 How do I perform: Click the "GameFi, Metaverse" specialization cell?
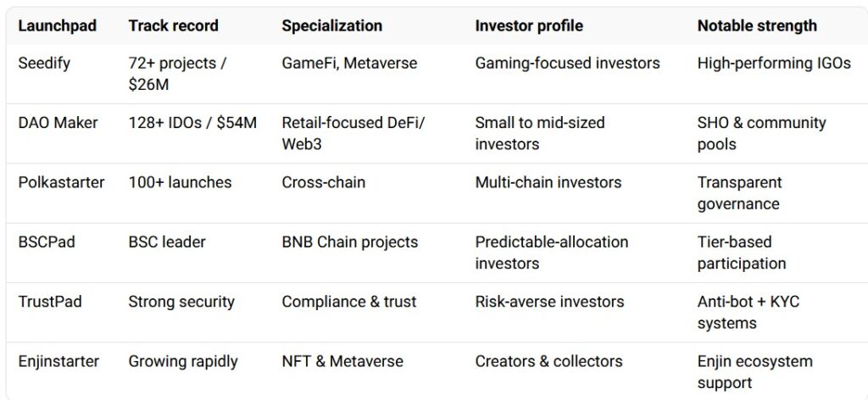click(x=349, y=63)
